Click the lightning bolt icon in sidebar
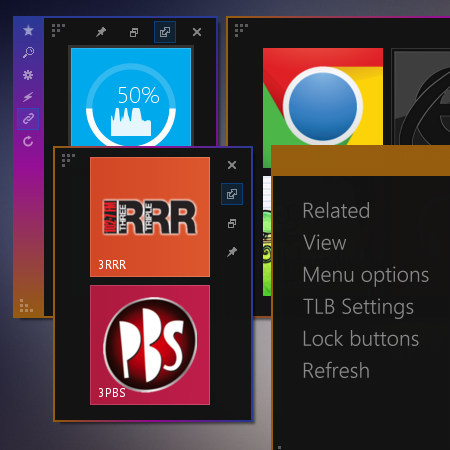This screenshot has width=450, height=450. tap(28, 97)
